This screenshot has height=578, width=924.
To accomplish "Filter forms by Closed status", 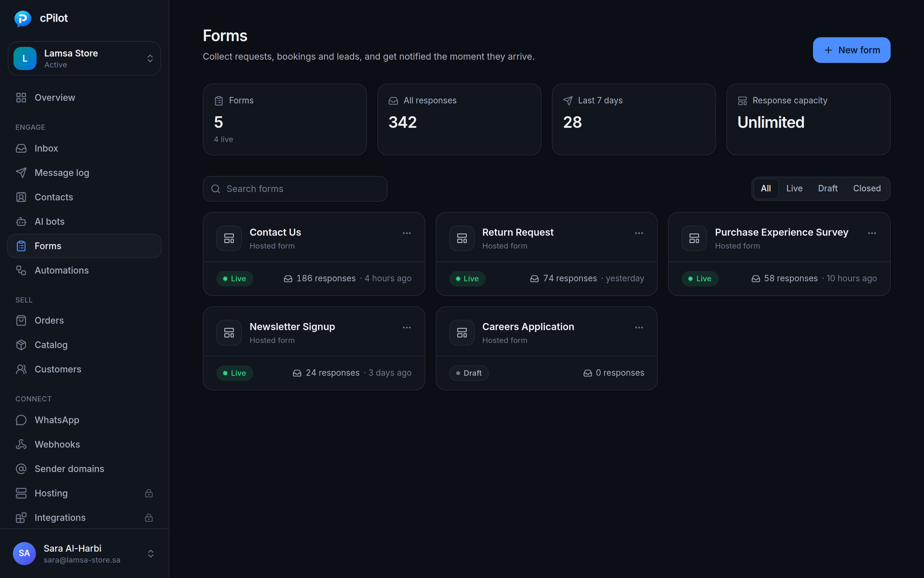I will 867,189.
